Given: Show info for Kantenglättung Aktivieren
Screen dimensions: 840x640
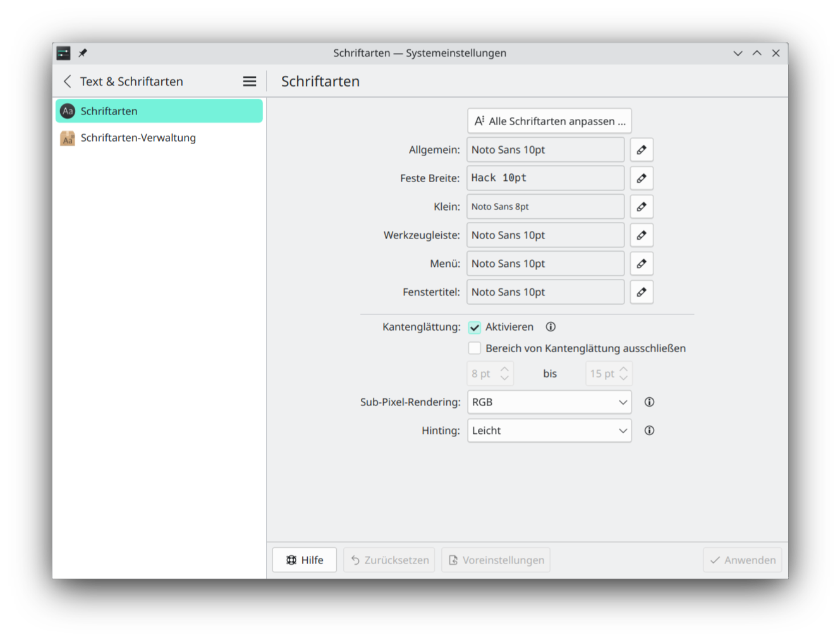Looking at the screenshot, I should (551, 327).
